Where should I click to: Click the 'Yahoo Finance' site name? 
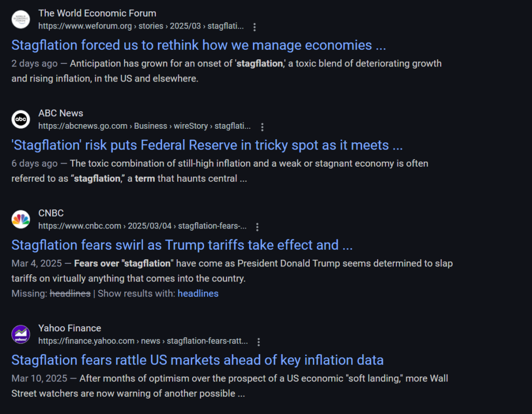coord(70,328)
